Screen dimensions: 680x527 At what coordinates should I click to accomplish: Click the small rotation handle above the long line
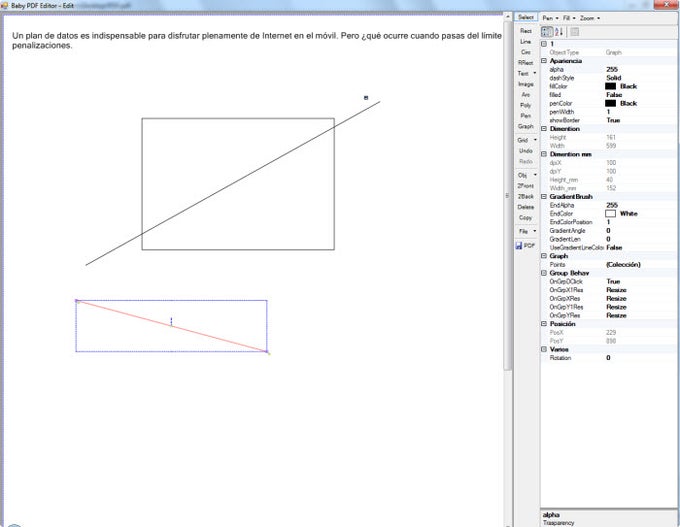point(366,98)
